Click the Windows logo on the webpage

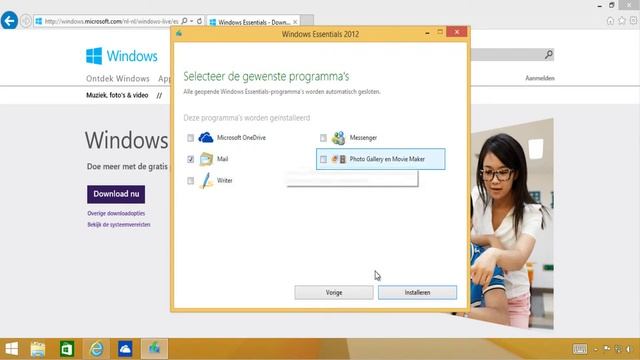click(x=122, y=56)
